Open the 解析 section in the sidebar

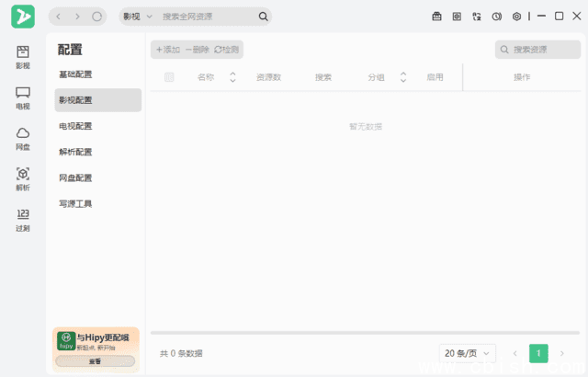pyautogui.click(x=23, y=178)
